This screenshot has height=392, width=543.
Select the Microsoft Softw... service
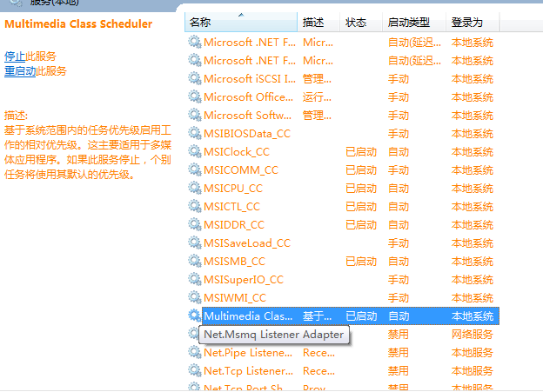click(248, 116)
